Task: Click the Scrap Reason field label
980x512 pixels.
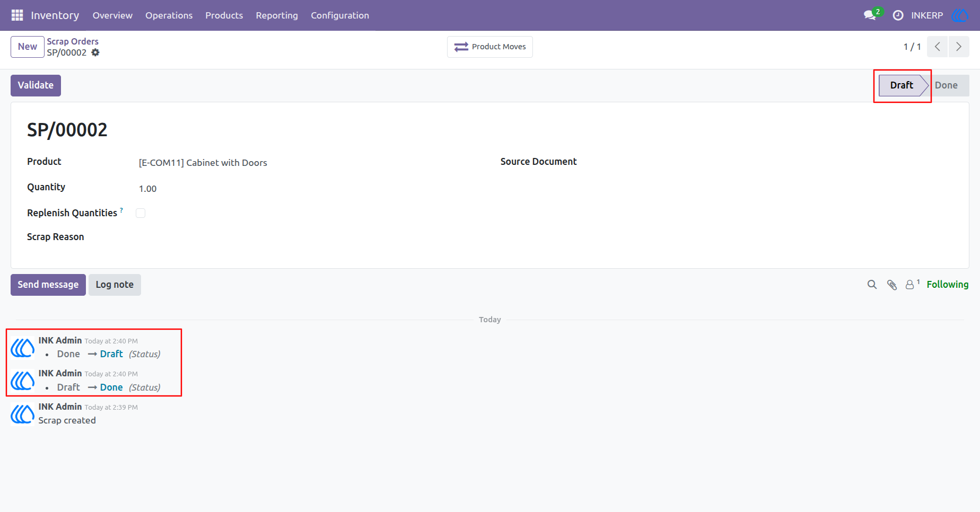Action: coord(56,237)
